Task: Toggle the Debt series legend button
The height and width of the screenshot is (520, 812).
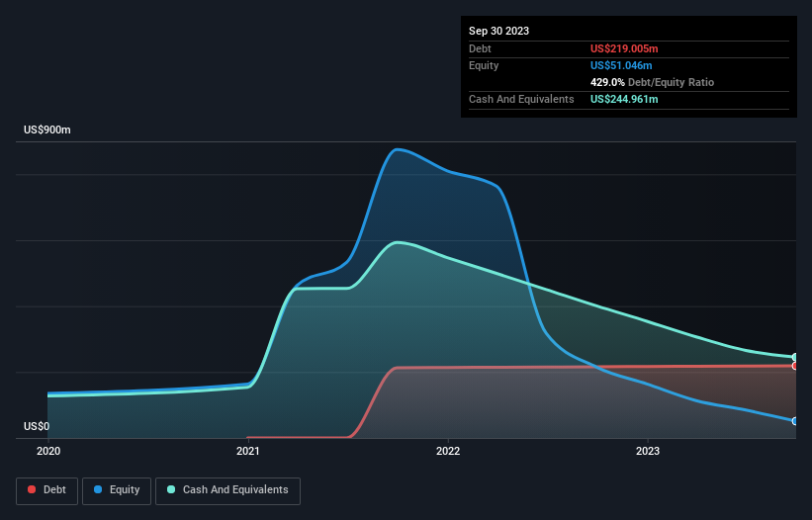Action: [46, 490]
